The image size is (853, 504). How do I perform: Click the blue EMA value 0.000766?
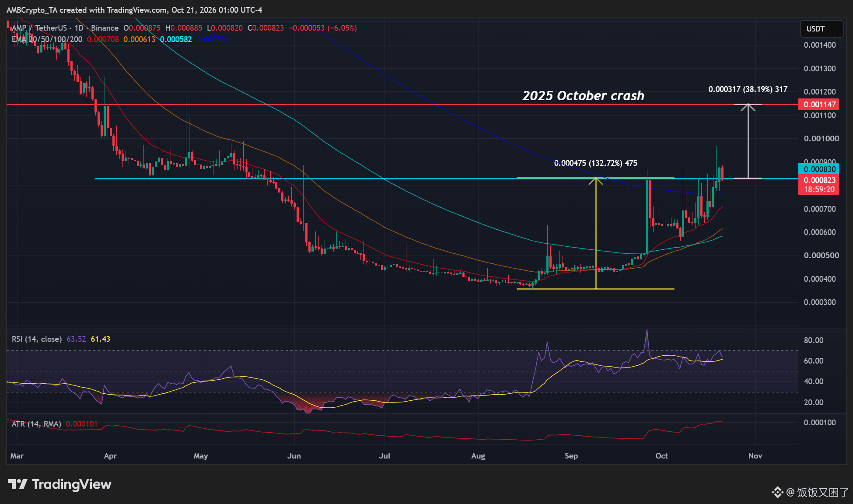point(212,39)
